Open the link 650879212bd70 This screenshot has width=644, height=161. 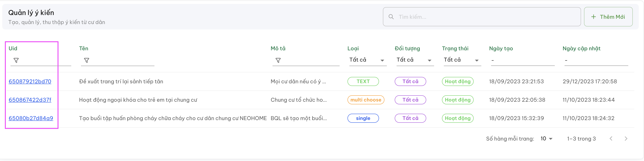point(30,81)
